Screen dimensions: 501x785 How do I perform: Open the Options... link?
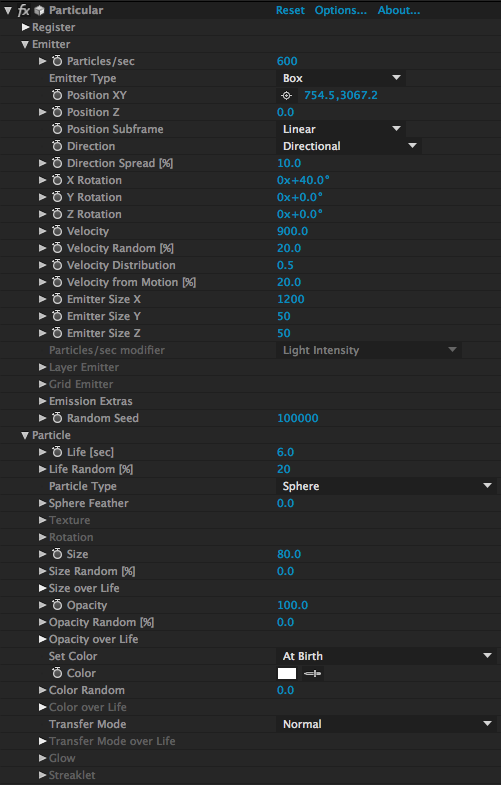coord(341,10)
